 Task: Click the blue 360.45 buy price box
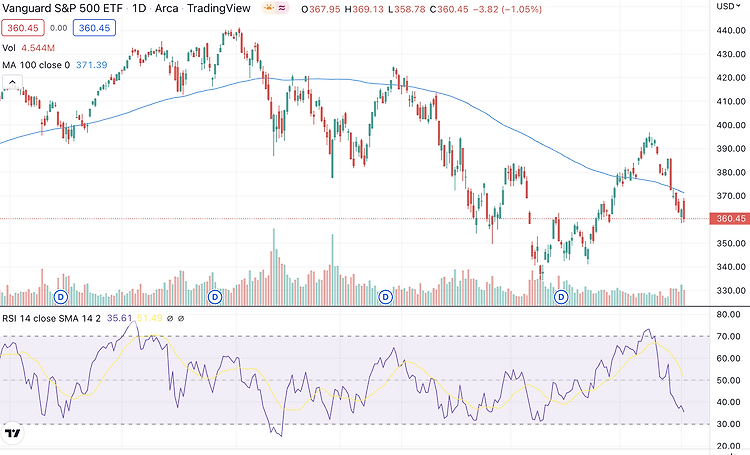click(x=94, y=28)
